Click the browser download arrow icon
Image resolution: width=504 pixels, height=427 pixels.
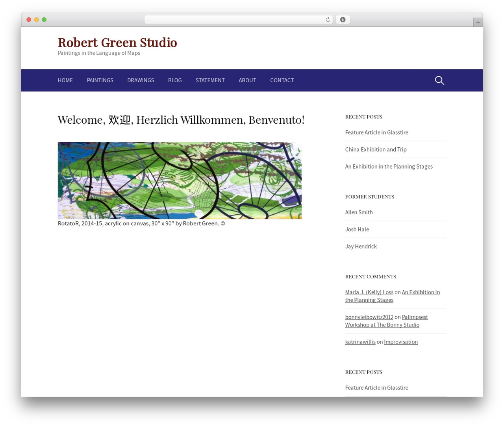343,20
